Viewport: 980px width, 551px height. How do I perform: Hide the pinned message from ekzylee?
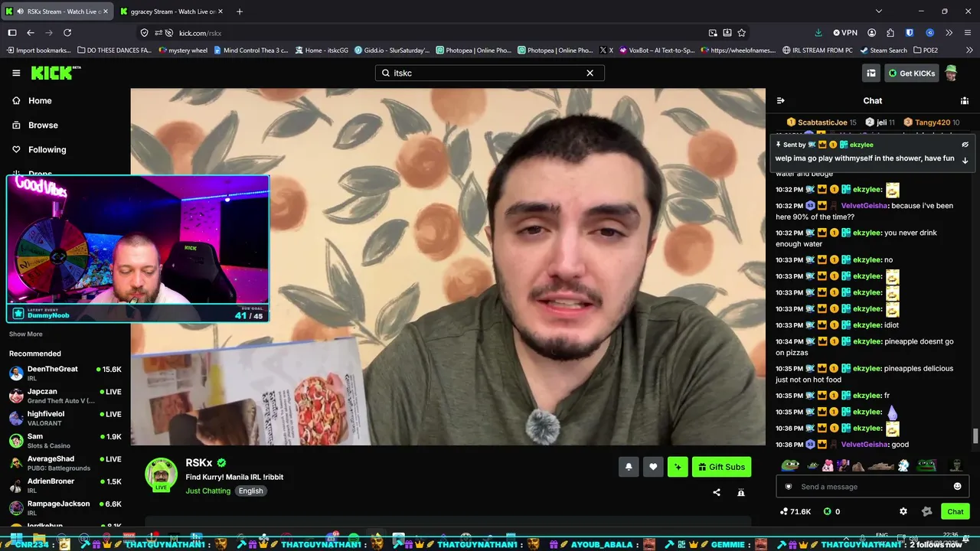[965, 145]
